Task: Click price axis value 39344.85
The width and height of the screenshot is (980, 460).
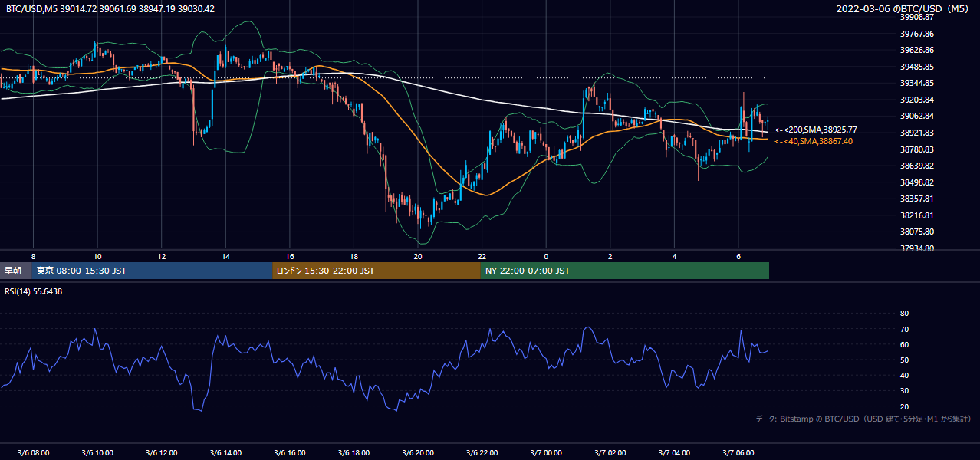Action: [x=918, y=83]
